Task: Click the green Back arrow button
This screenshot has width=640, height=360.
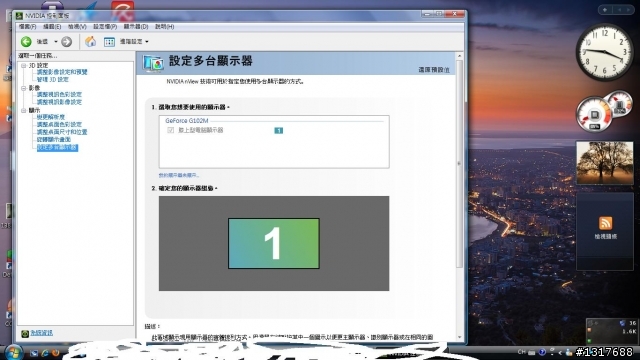Action: 26,42
